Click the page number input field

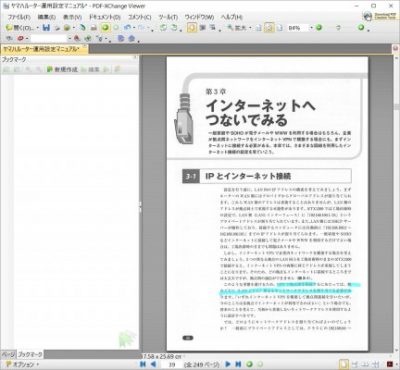tap(172, 364)
